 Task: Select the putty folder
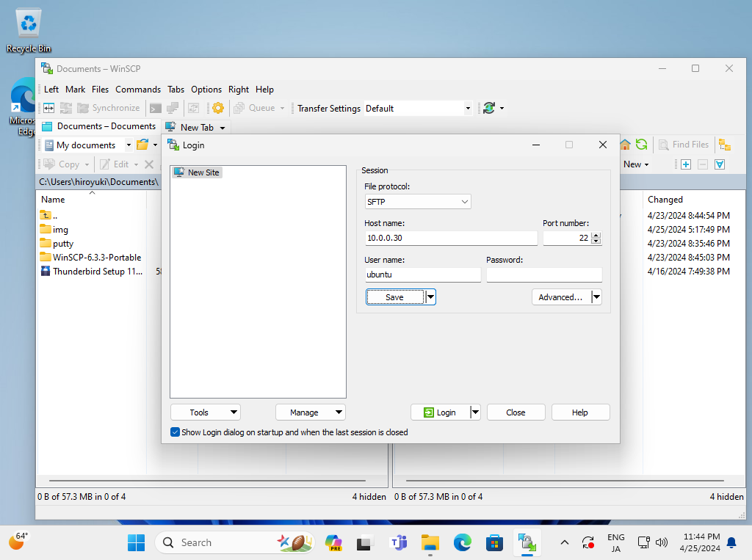point(57,244)
